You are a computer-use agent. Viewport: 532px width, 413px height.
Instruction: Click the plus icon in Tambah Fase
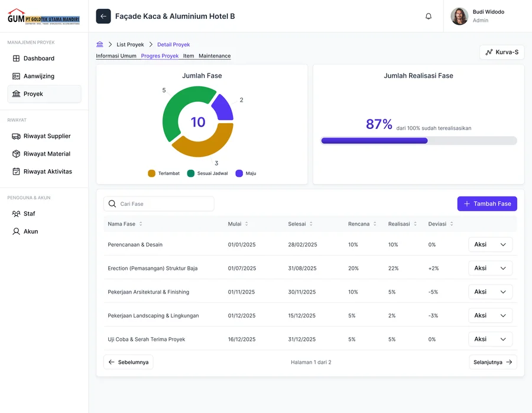[467, 204]
